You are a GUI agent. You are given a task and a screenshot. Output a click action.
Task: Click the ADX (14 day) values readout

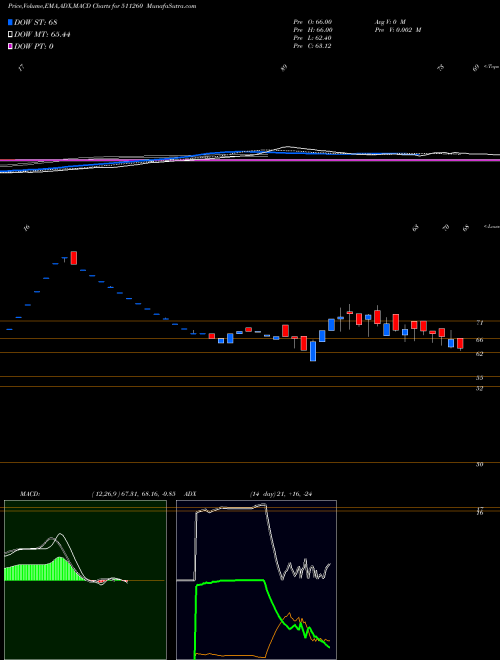[283, 493]
